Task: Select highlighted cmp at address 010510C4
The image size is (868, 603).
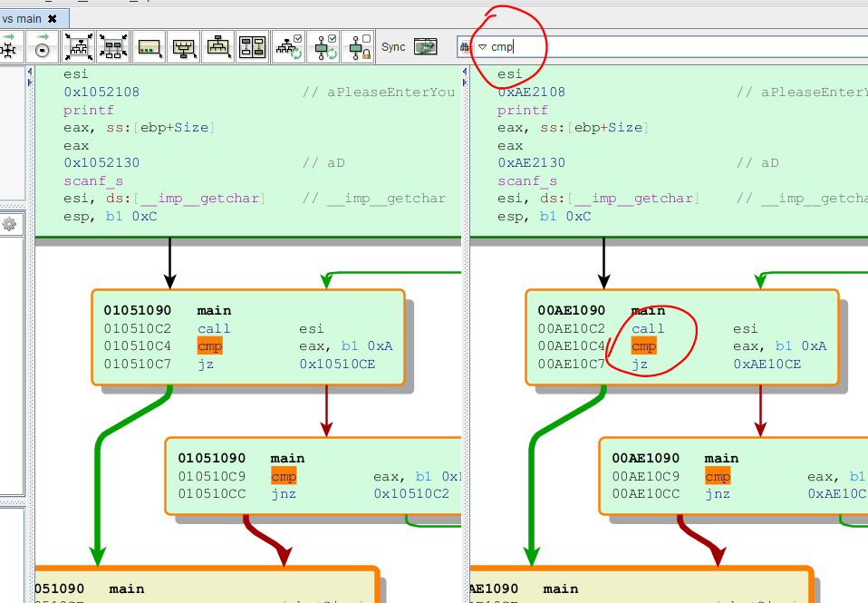Action: 209,346
